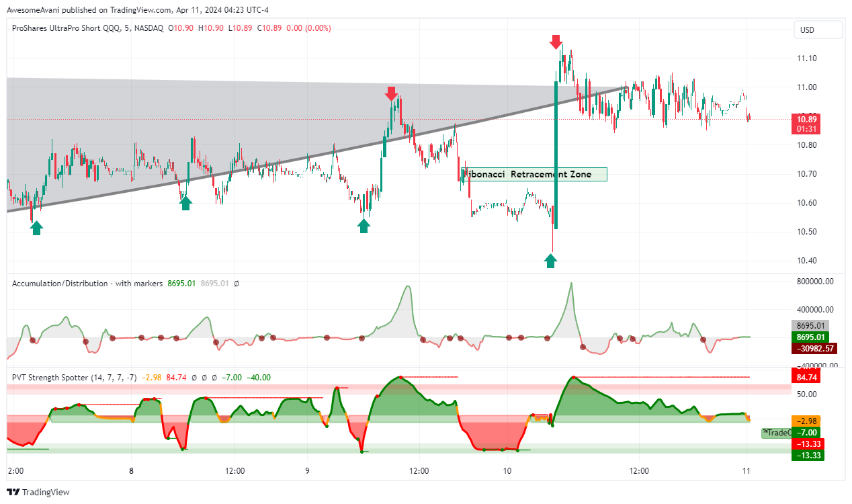This screenshot has height=504, width=852.
Task: Open the USD currency selector
Action: [x=818, y=30]
